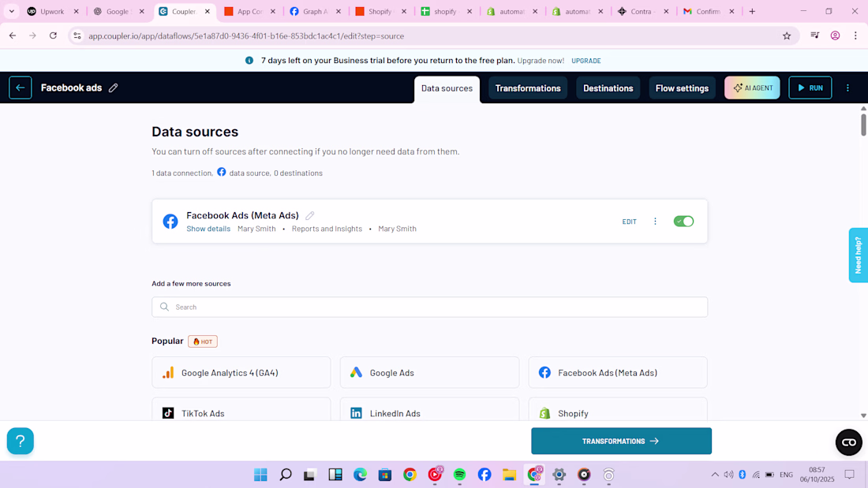Open the three-dot menu on Facebook Ads source card
The height and width of the screenshot is (488, 868).
(655, 222)
